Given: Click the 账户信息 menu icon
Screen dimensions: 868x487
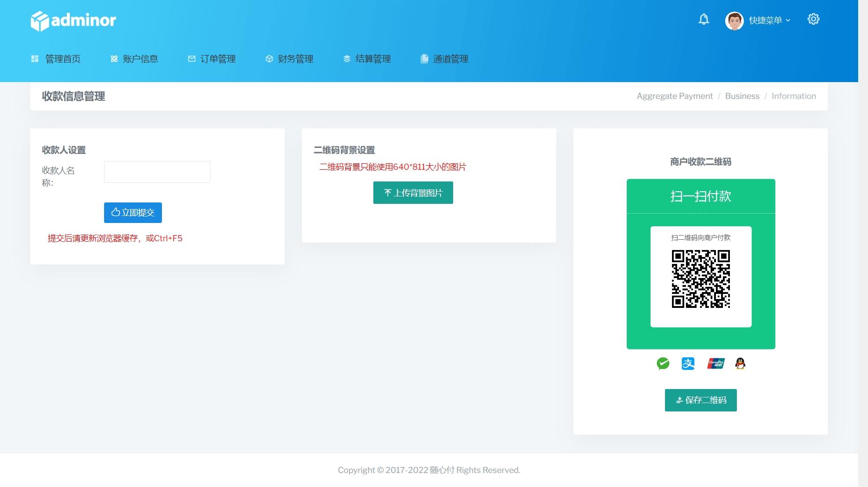Looking at the screenshot, I should tap(114, 59).
